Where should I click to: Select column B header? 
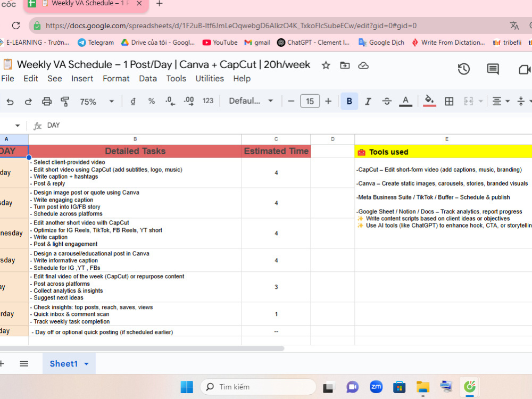pos(135,139)
